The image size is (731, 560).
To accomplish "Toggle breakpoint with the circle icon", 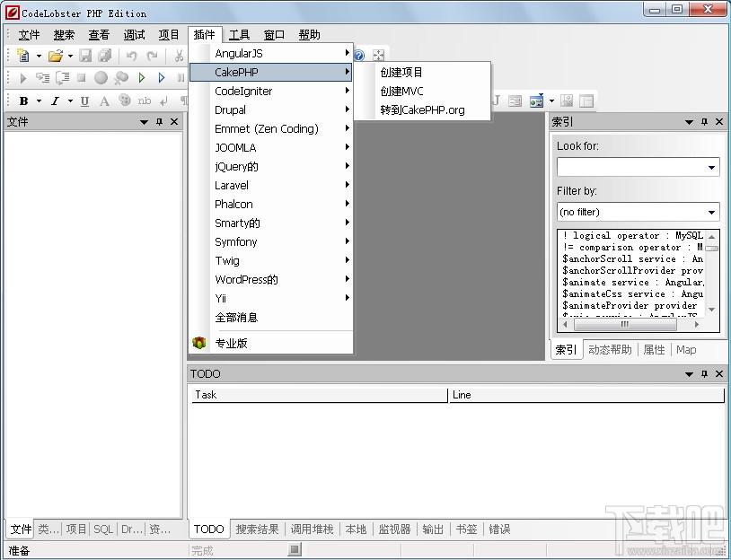I will [x=101, y=78].
